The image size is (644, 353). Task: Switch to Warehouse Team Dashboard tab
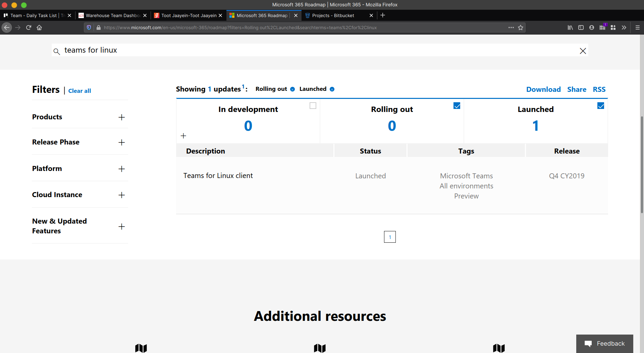[x=113, y=15]
